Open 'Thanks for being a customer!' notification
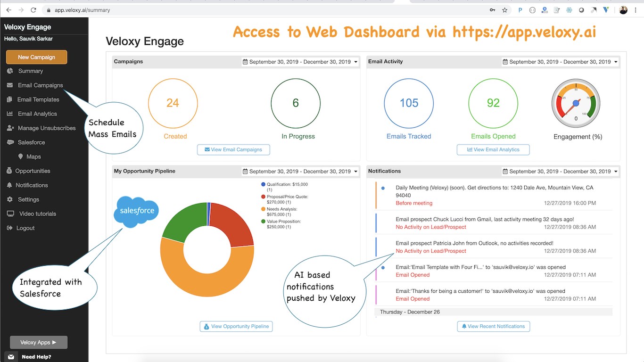The width and height of the screenshot is (644, 362). coord(494,295)
